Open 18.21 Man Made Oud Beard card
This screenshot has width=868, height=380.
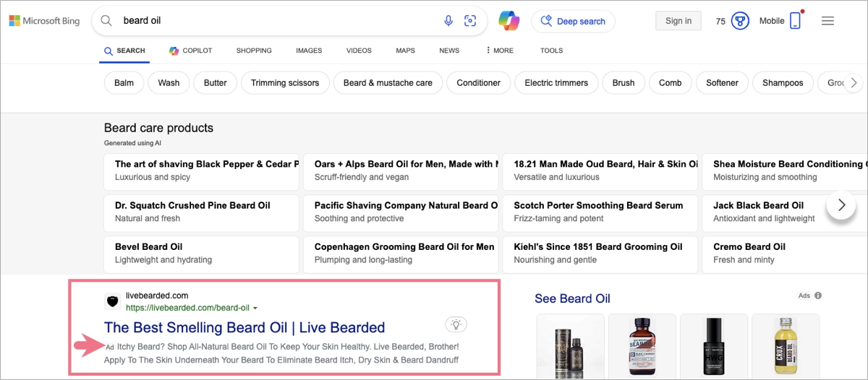(x=600, y=170)
